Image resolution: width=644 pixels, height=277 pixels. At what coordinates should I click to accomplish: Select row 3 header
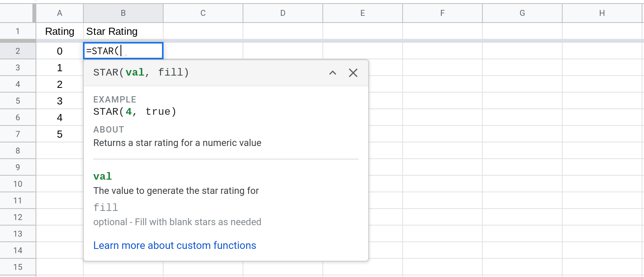click(18, 68)
